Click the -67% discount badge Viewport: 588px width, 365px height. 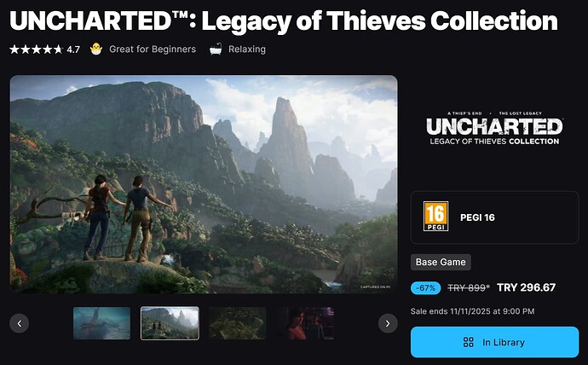coord(425,287)
